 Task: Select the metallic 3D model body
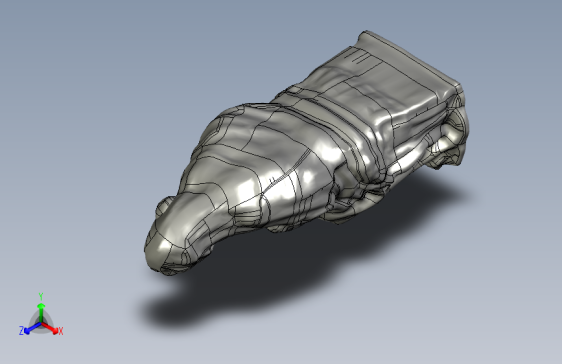tap(306, 153)
